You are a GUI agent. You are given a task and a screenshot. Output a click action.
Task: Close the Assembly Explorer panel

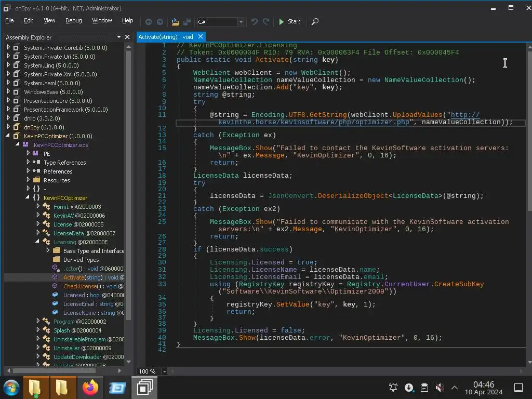(127, 37)
